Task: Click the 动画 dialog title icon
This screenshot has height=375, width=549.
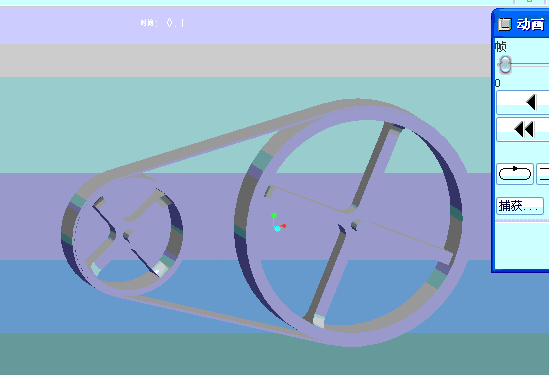Action: pos(505,24)
